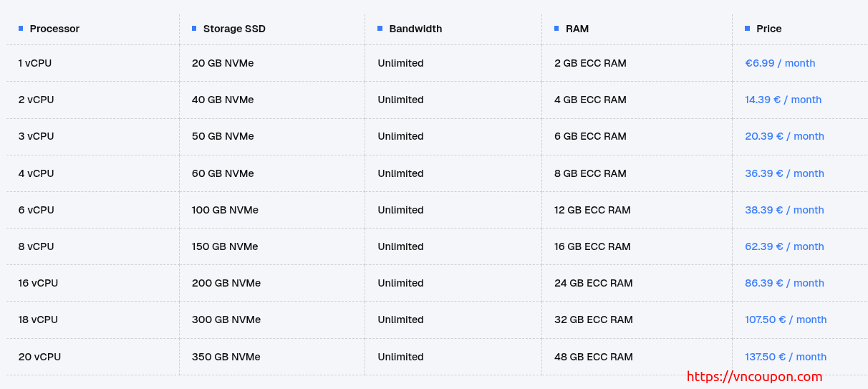Click the Processor column header
This screenshot has width=868, height=389.
(x=54, y=29)
